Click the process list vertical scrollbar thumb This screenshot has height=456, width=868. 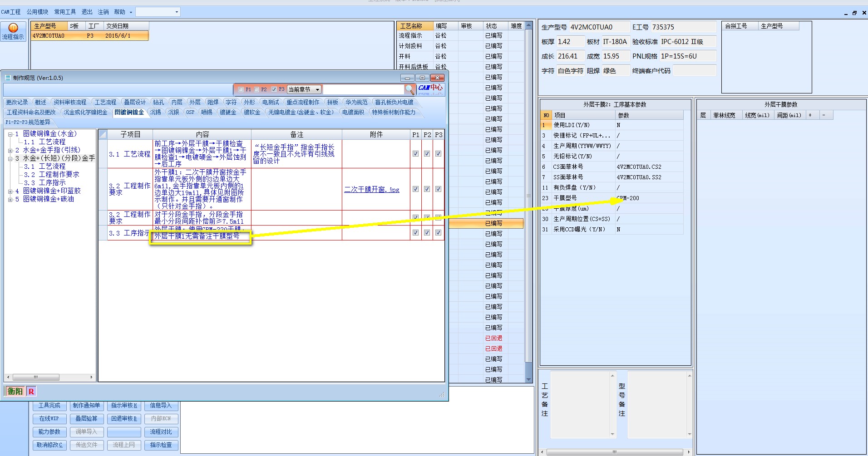pyautogui.click(x=528, y=196)
